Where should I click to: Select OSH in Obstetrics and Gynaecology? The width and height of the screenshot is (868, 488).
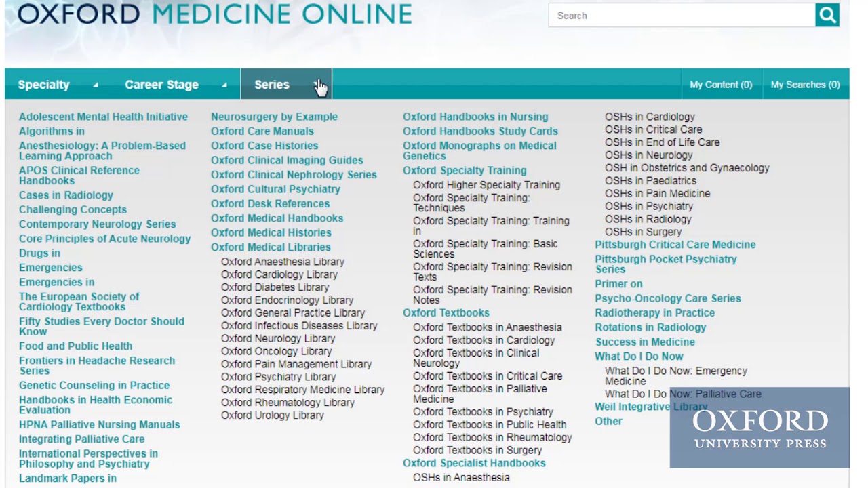(688, 168)
